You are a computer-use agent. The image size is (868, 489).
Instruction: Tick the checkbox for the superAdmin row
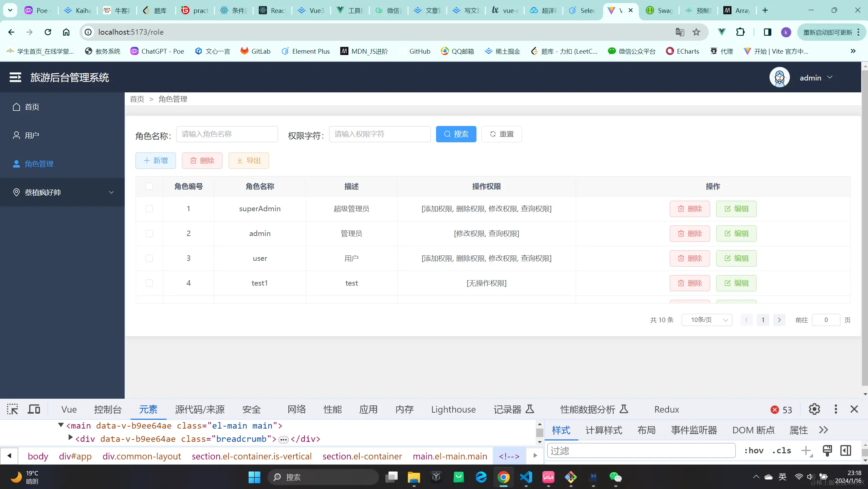[x=149, y=209]
